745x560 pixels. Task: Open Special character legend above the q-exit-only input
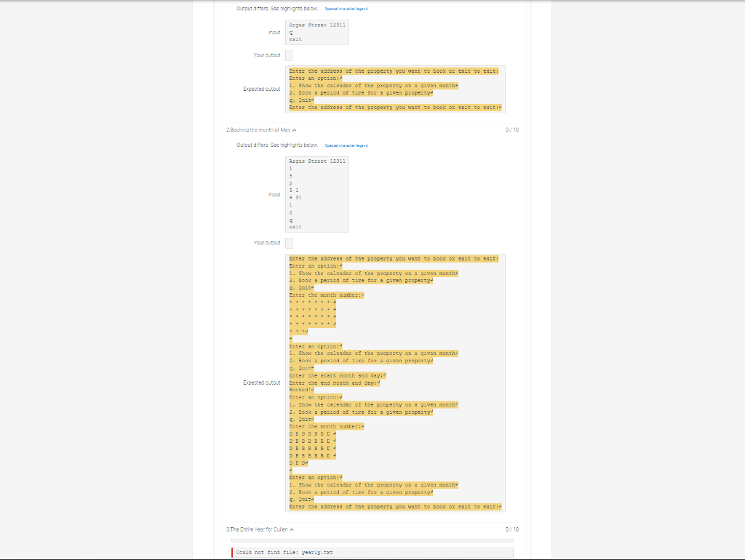346,9
